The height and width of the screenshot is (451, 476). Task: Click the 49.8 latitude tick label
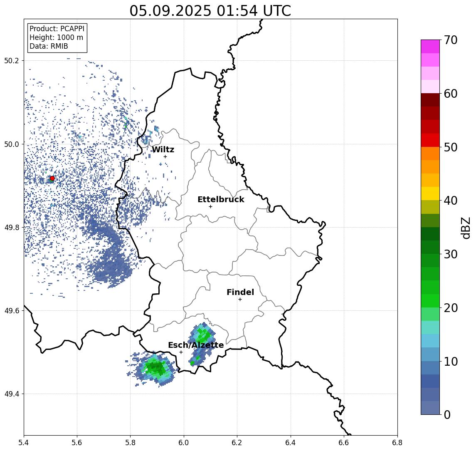tap(12, 227)
